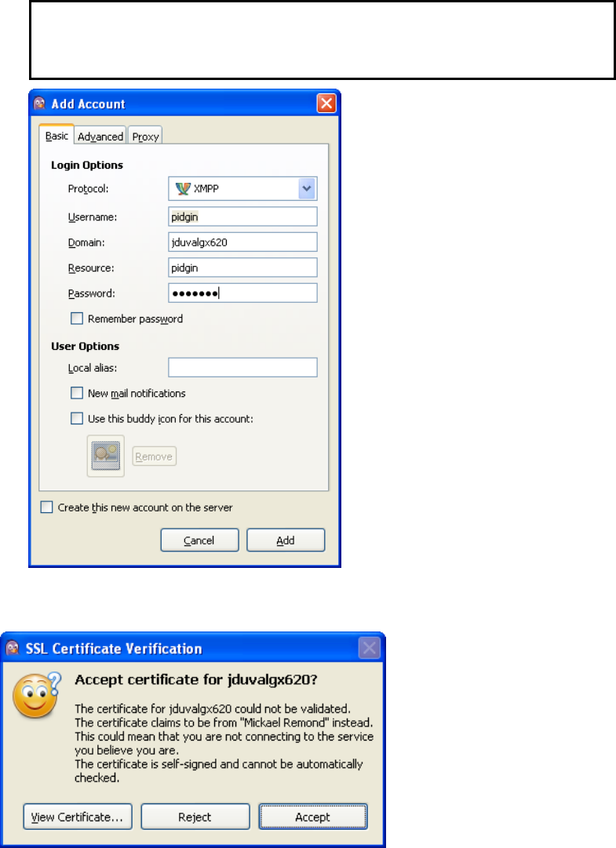Enable Remember password checkbox
The height and width of the screenshot is (848, 616).
coord(77,318)
